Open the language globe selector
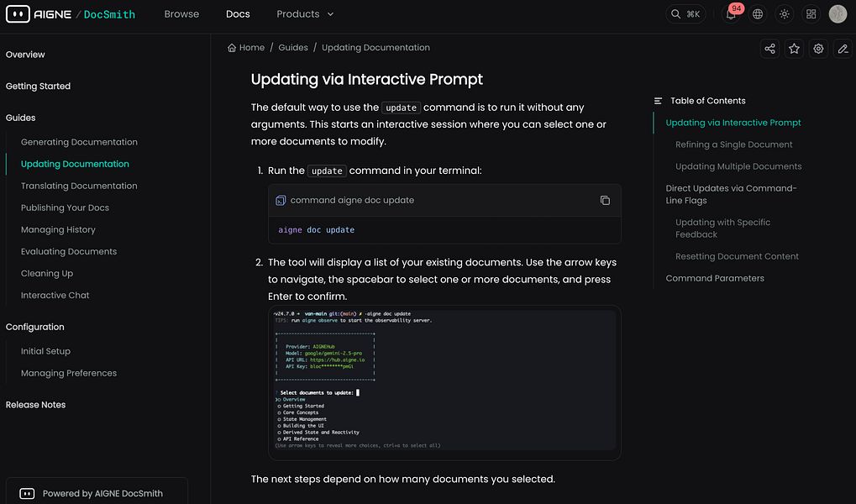856x504 pixels. [758, 14]
